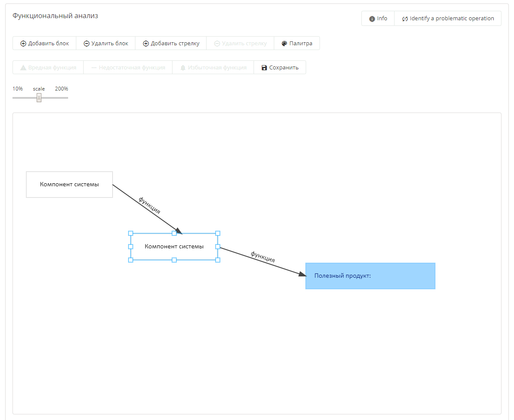Click the scale slider handle
Screen dimensions: 514x420
click(39, 98)
